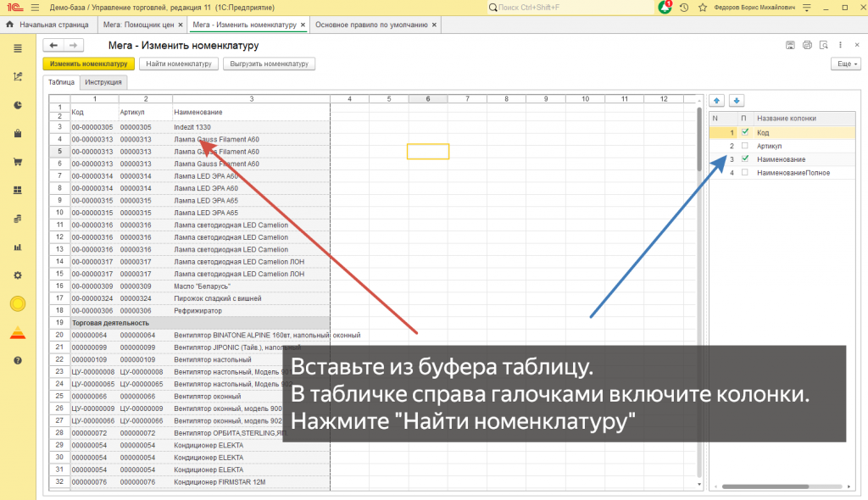Open the shopping bag section in sidebar
The width and height of the screenshot is (868, 500).
pos(18,133)
